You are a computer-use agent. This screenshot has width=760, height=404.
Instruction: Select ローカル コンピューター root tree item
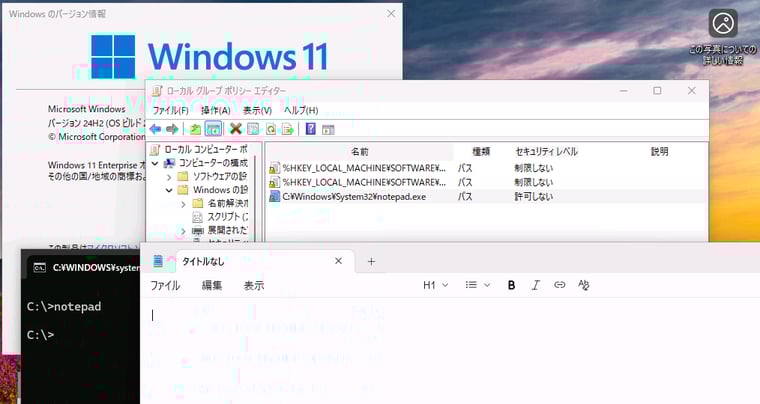(206, 149)
